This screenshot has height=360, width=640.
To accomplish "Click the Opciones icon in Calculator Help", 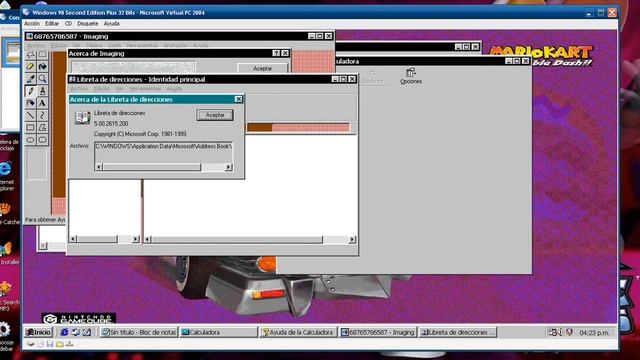I will [411, 76].
